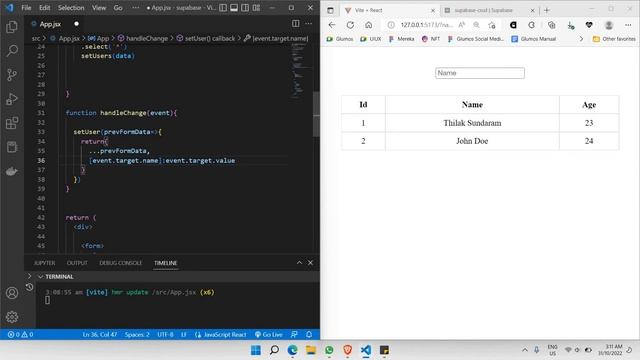Expand more bookmarks chevron
The image size is (640, 360).
[x=581, y=39]
